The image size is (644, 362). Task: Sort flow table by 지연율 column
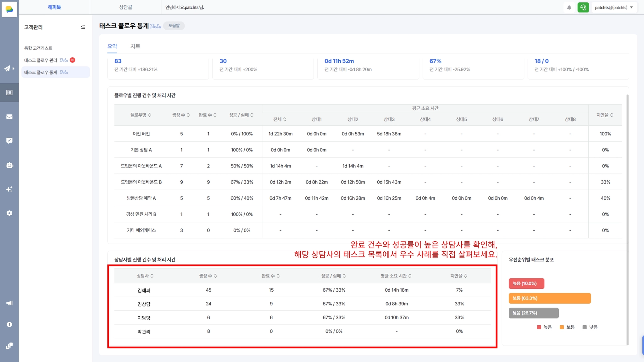605,115
